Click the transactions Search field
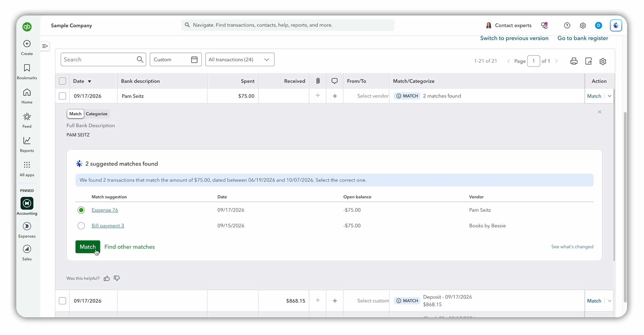The height and width of the screenshot is (335, 644). click(103, 60)
